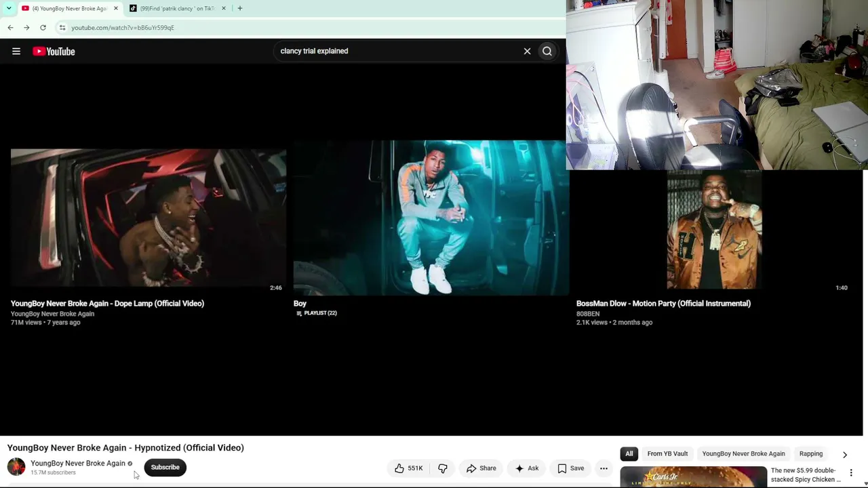
Task: Open the 'Dope Lamp (Official Video)' title link
Action: (x=107, y=304)
